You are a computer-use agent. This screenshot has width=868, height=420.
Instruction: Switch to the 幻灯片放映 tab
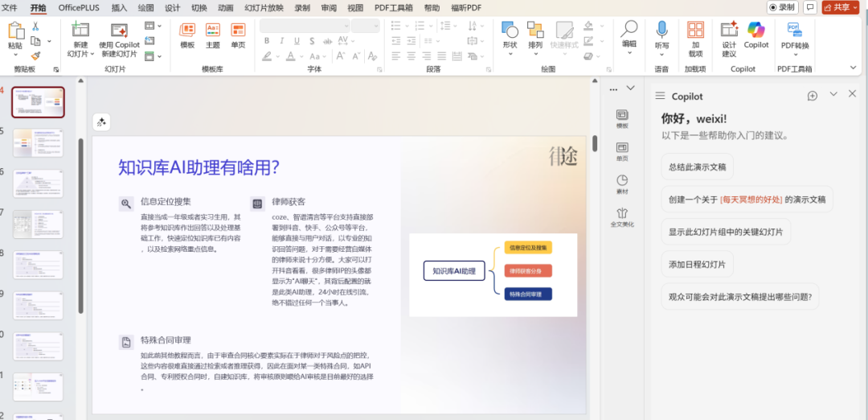coord(264,7)
